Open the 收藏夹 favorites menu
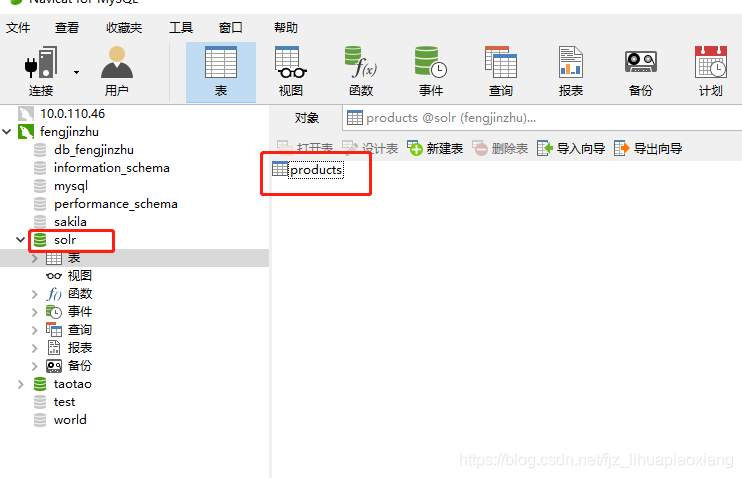The width and height of the screenshot is (742, 478). click(124, 27)
